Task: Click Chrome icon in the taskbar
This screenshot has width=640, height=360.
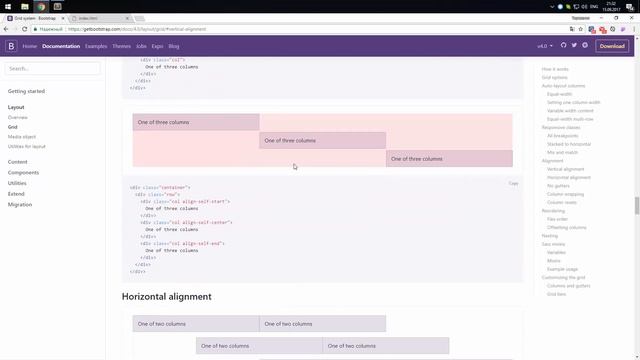Action: pos(41,7)
